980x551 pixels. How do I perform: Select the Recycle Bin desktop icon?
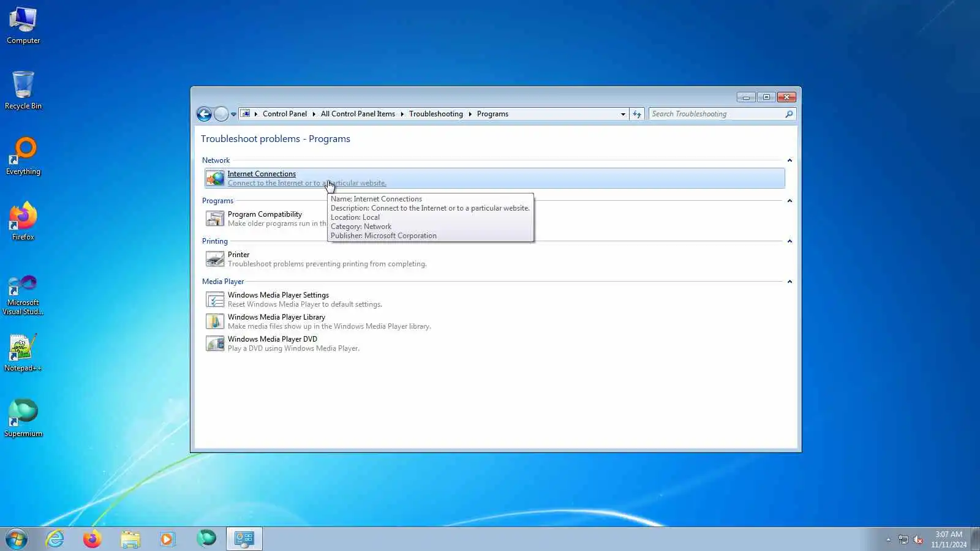pyautogui.click(x=23, y=91)
